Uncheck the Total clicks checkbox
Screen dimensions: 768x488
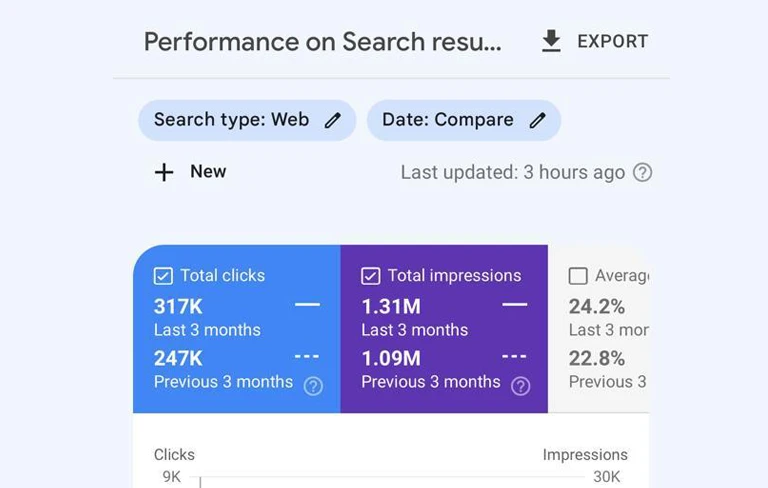click(x=163, y=276)
